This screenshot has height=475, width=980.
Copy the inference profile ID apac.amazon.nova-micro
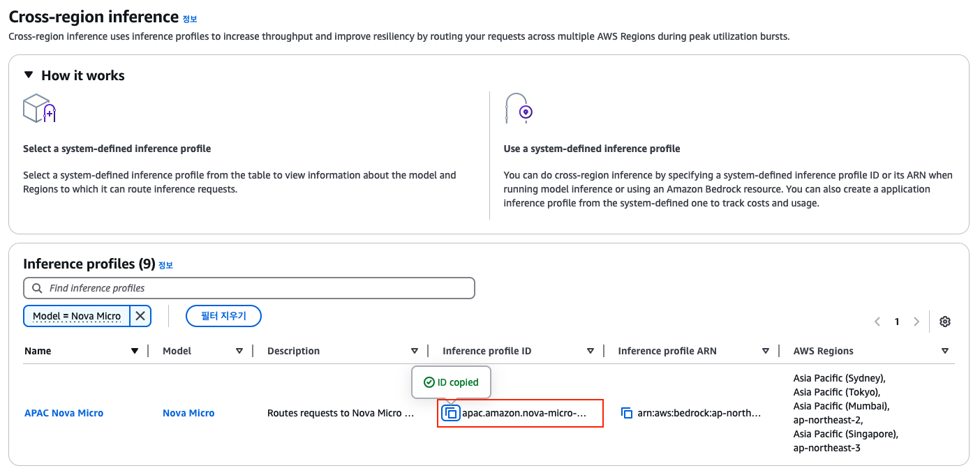pyautogui.click(x=452, y=413)
